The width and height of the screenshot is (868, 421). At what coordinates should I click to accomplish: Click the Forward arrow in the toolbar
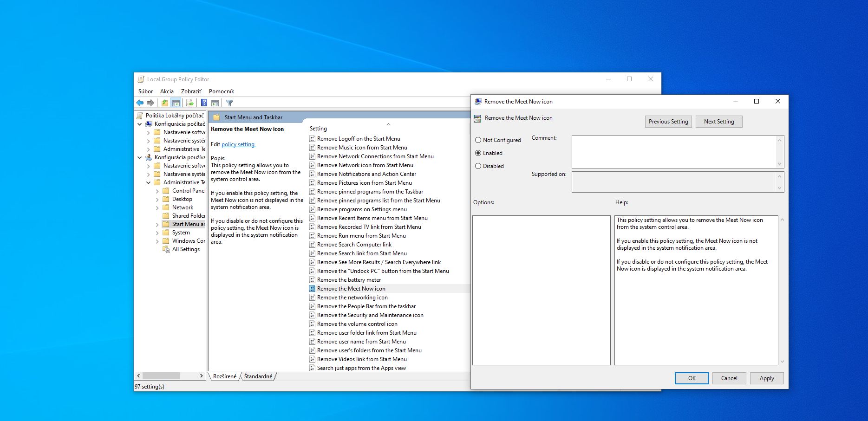pos(150,103)
